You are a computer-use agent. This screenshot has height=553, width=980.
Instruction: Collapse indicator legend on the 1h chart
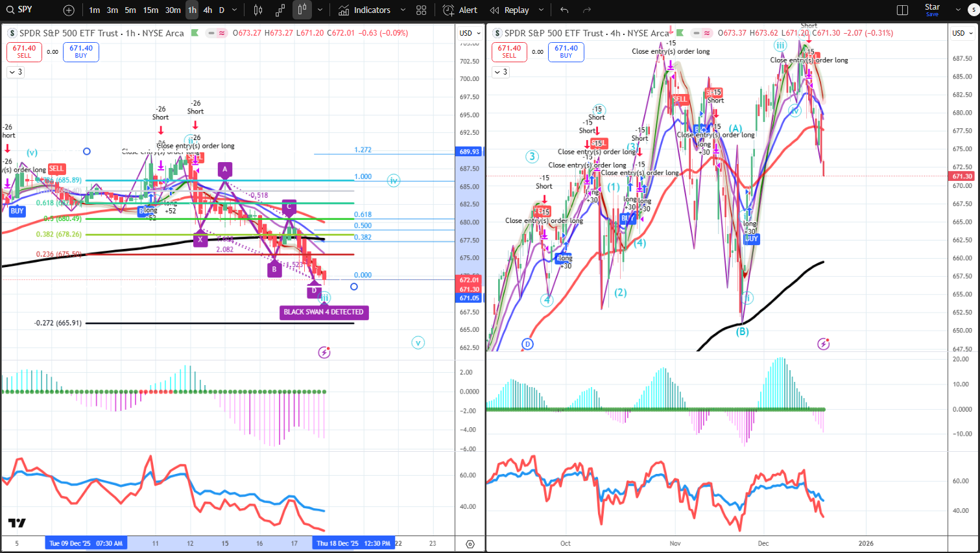coord(16,73)
